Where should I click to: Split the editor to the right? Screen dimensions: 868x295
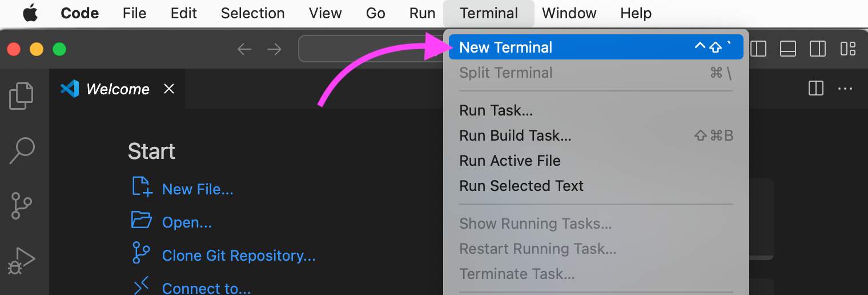click(816, 89)
